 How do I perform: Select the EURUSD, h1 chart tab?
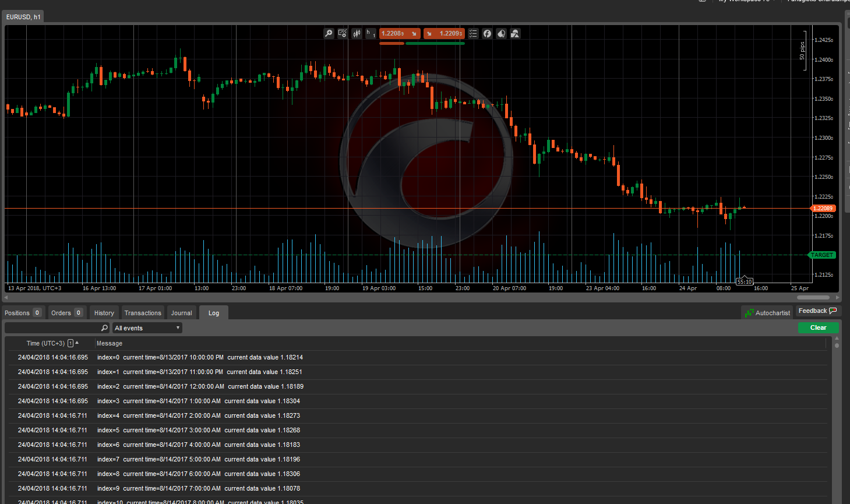tap(23, 17)
